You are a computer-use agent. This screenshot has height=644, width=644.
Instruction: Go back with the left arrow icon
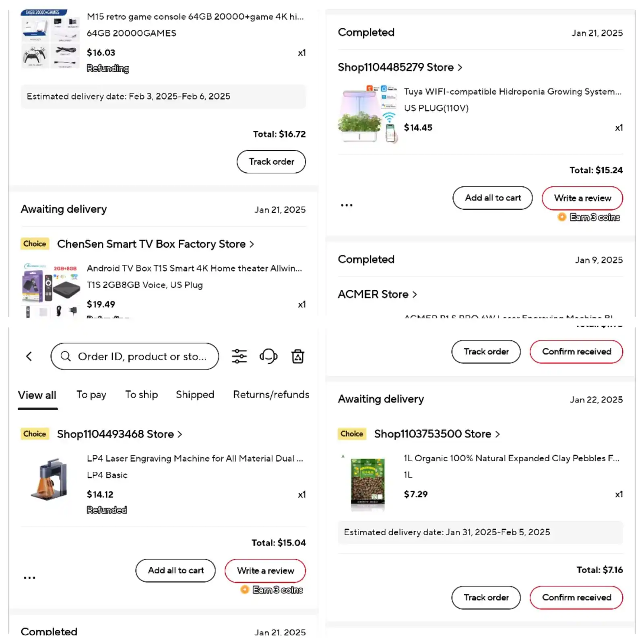pyautogui.click(x=29, y=356)
